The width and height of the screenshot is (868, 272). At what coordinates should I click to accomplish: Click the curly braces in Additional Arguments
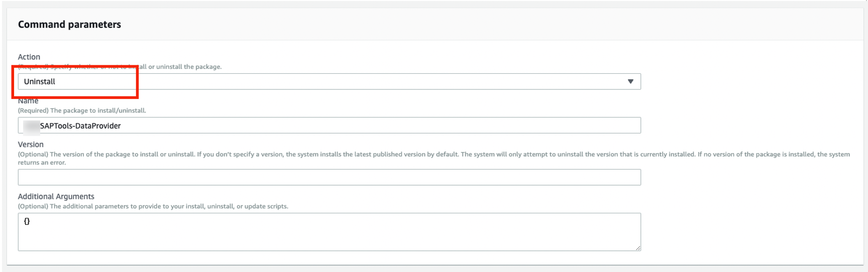[27, 221]
